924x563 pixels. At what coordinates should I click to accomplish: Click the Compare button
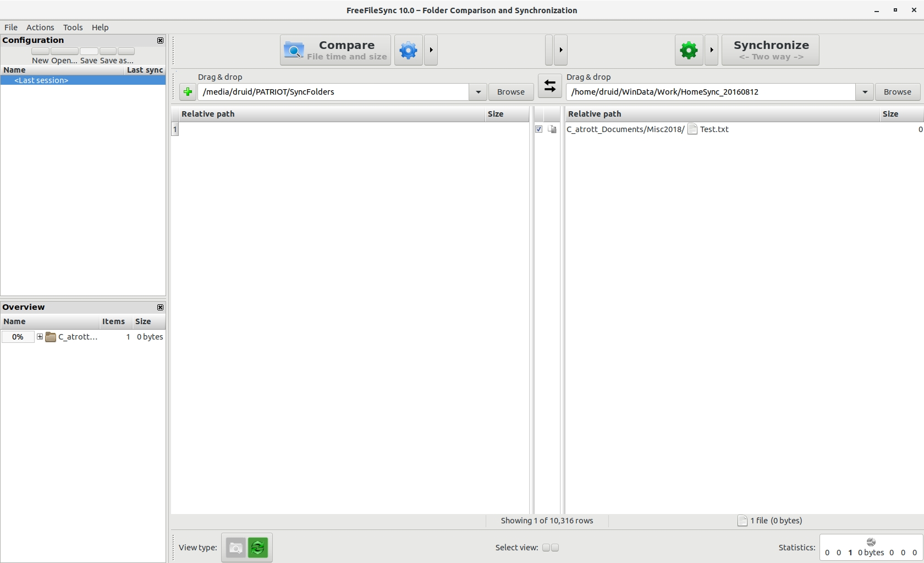[x=335, y=51]
